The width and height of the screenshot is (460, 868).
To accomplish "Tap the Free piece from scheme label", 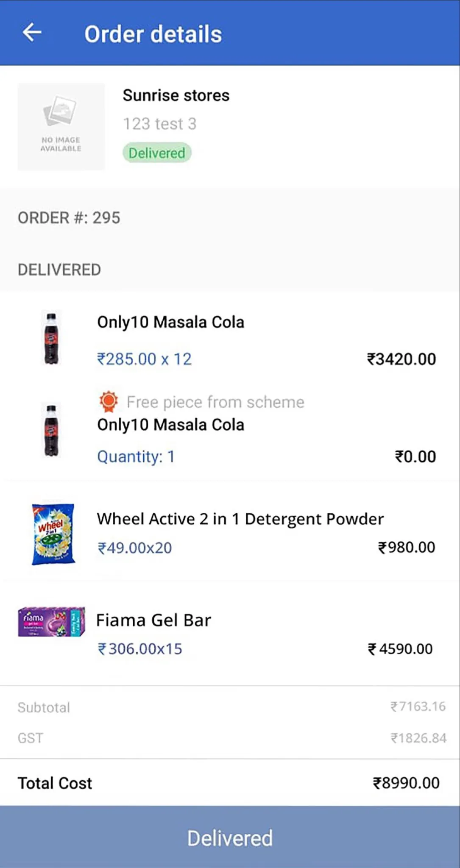I will coord(215,402).
